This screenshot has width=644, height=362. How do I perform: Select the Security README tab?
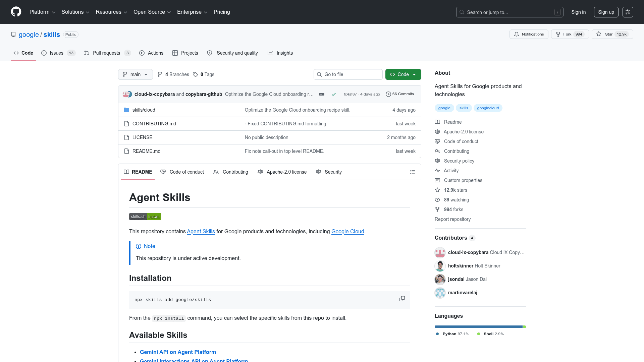click(x=329, y=172)
